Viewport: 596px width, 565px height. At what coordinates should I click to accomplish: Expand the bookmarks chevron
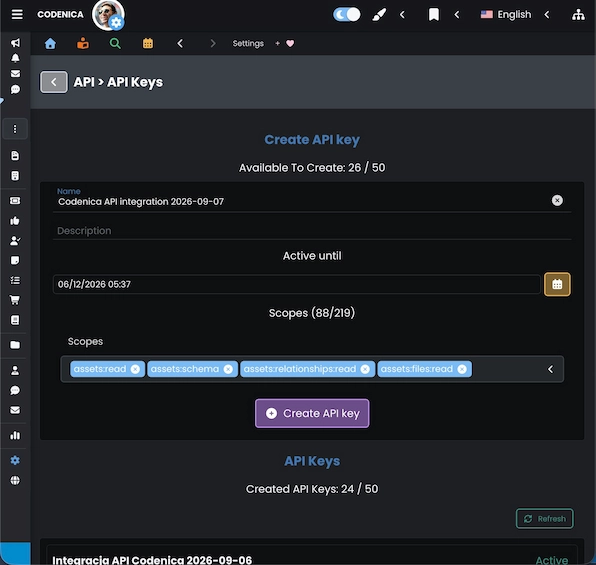(x=457, y=14)
